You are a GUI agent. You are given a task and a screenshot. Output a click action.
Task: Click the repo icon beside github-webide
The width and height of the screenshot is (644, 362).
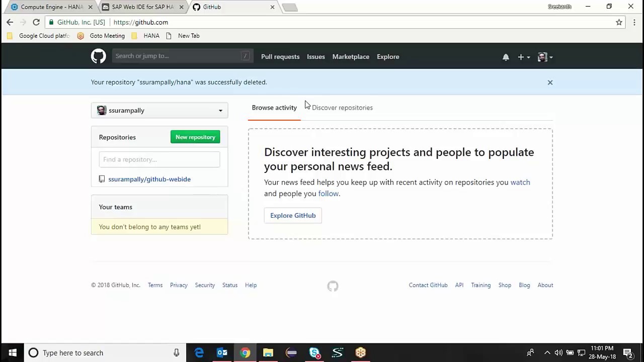(x=102, y=179)
